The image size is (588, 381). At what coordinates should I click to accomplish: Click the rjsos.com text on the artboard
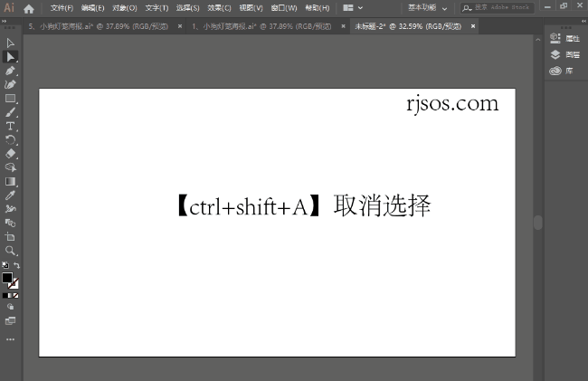coord(452,104)
